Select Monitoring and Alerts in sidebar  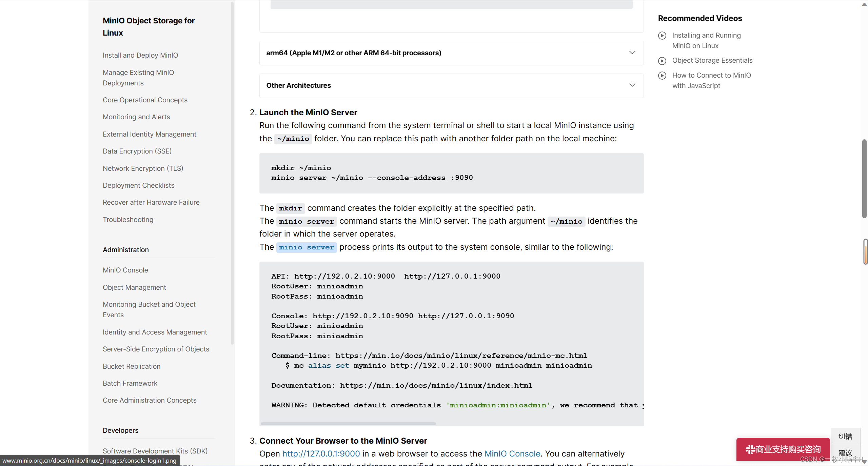click(x=136, y=117)
